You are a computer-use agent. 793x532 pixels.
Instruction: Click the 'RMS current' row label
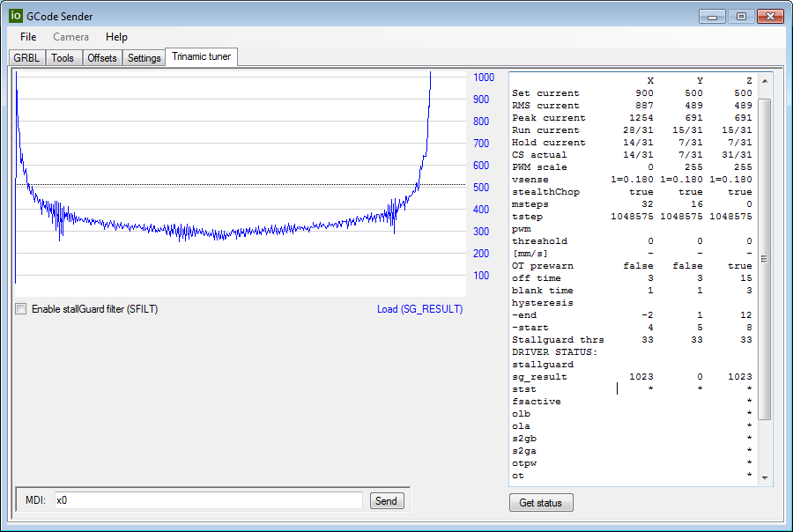(x=545, y=105)
